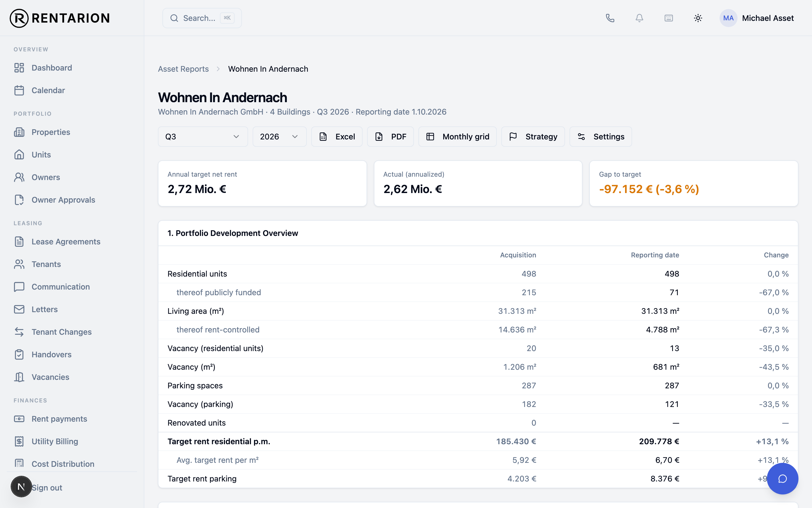
Task: Click the Asset Reports breadcrumb link
Action: [x=183, y=69]
